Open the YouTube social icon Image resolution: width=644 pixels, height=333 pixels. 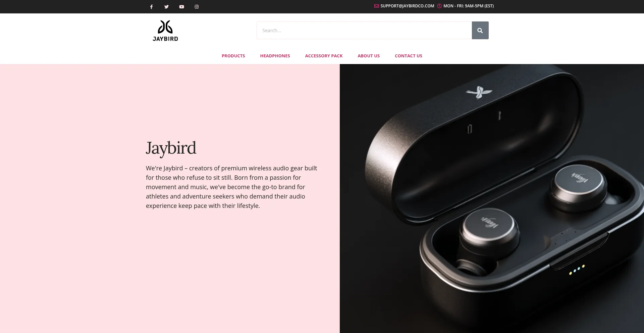pyautogui.click(x=181, y=7)
